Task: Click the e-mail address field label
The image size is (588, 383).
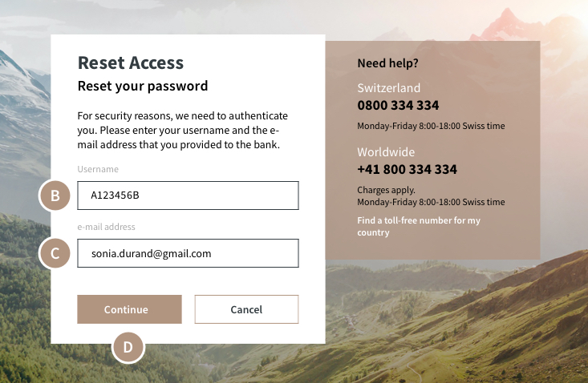Action: pos(106,227)
